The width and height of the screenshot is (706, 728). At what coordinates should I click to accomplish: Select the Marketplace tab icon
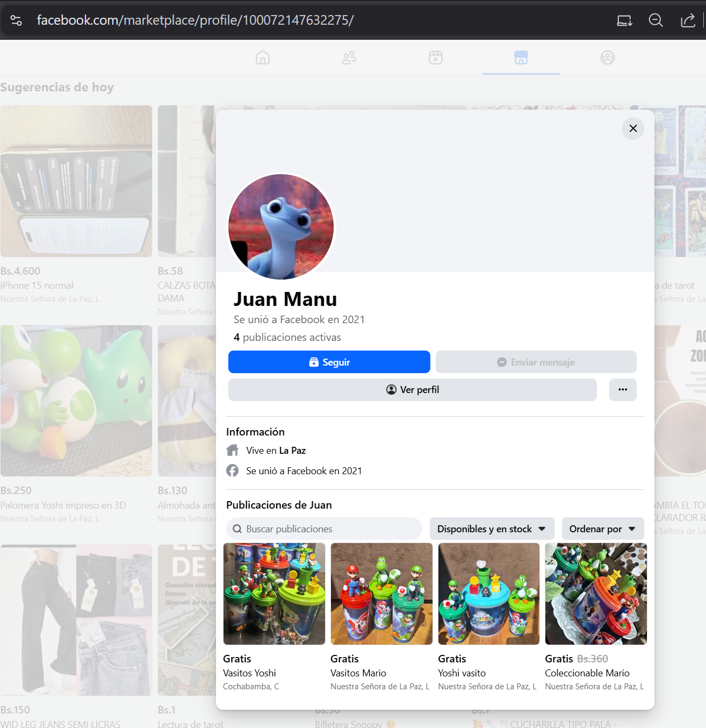(x=521, y=58)
